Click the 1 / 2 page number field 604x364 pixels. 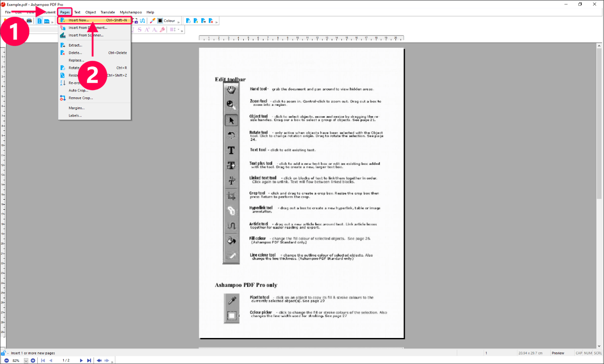coord(66,361)
